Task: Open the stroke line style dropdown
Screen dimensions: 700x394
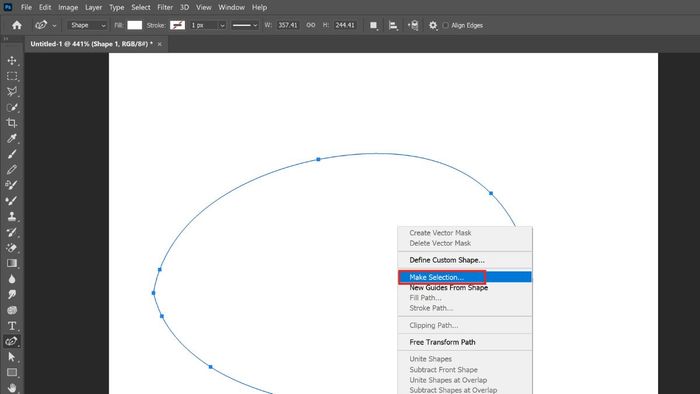Action: click(x=245, y=25)
